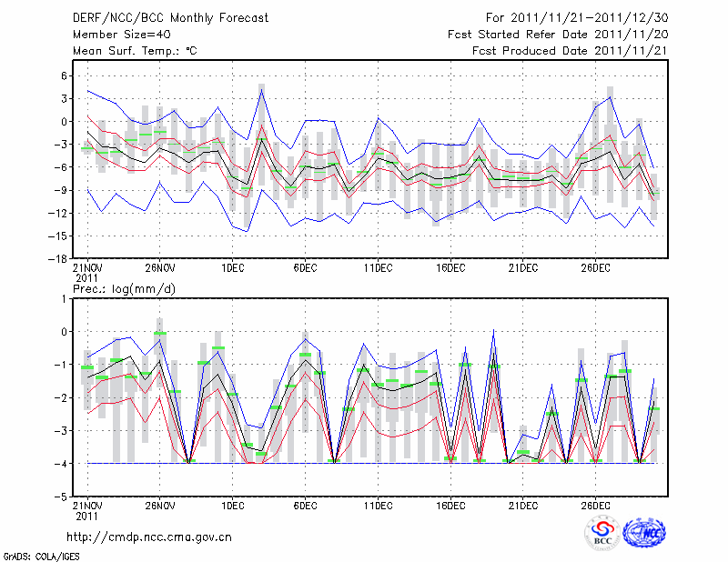The height and width of the screenshot is (562, 728).
Task: Click the blue NCC logo icon
Action: tap(643, 533)
